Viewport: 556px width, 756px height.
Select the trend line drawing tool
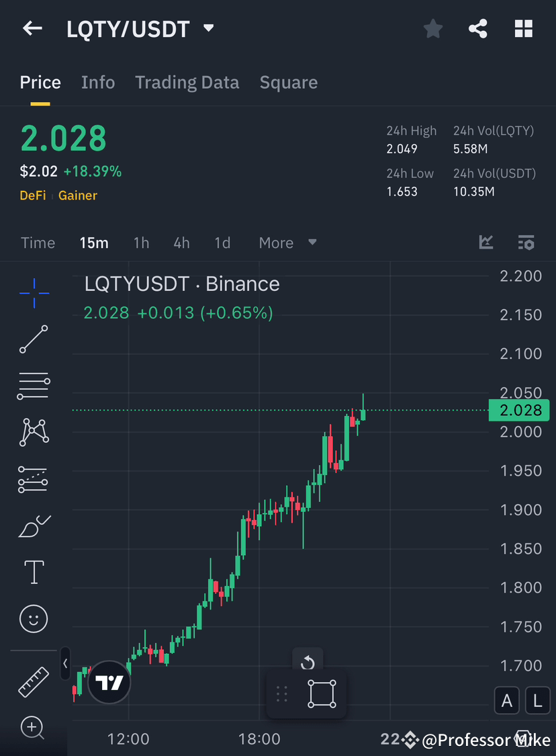34,339
